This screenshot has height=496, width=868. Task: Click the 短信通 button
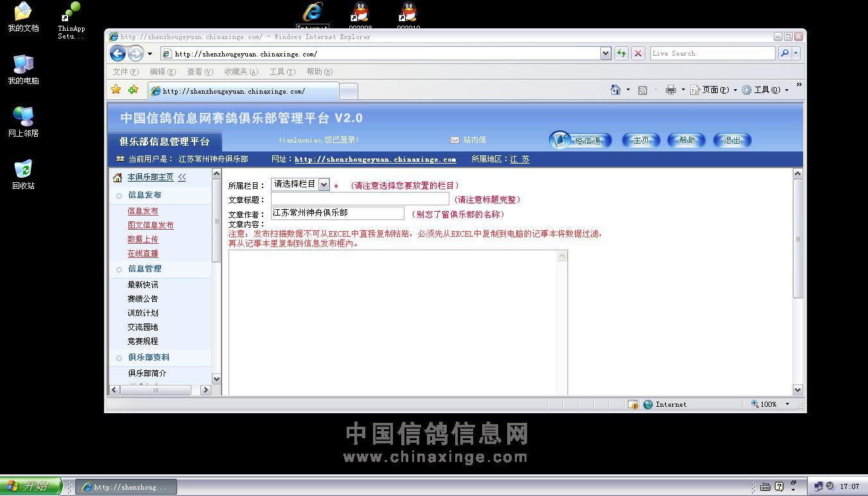[x=580, y=140]
